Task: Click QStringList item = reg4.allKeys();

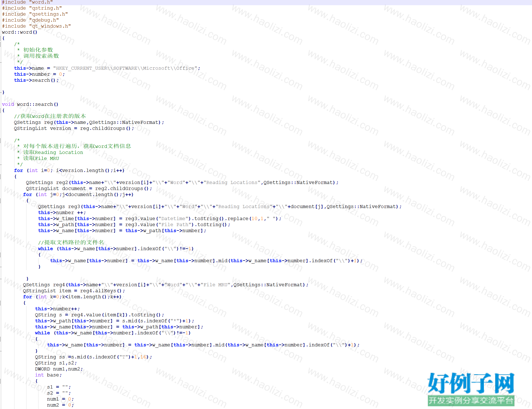Action: pos(74,291)
